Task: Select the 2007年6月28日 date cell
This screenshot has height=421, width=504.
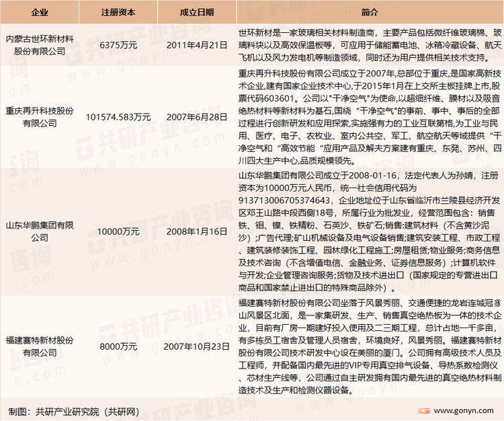Action: pos(197,117)
